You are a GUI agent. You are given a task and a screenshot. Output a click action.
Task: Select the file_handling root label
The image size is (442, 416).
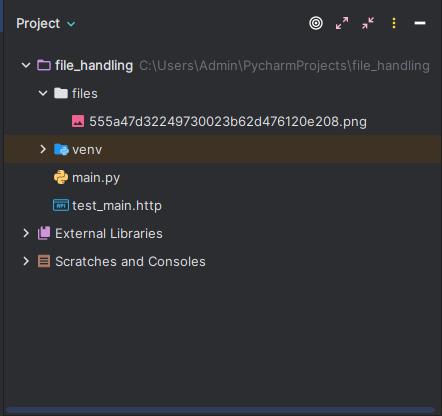pos(94,66)
